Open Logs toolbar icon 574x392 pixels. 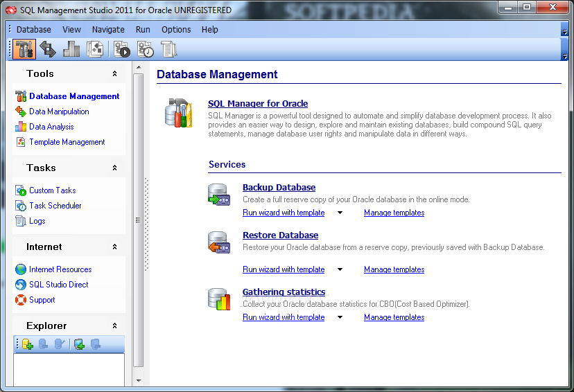[168, 49]
